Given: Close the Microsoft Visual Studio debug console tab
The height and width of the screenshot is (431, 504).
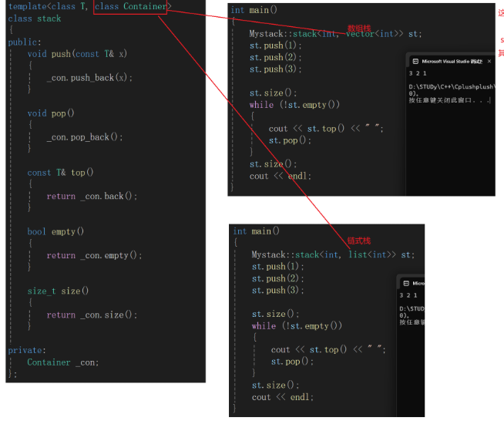Looking at the screenshot, I should [489, 61].
